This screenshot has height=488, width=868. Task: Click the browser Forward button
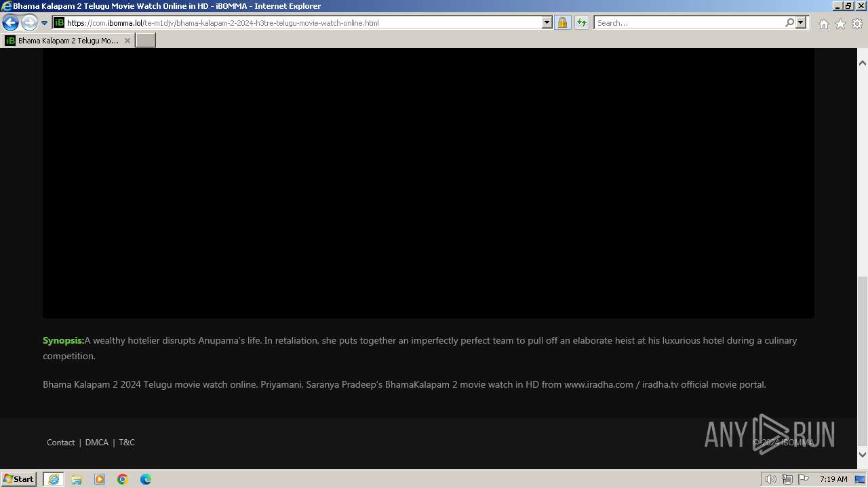tap(28, 22)
